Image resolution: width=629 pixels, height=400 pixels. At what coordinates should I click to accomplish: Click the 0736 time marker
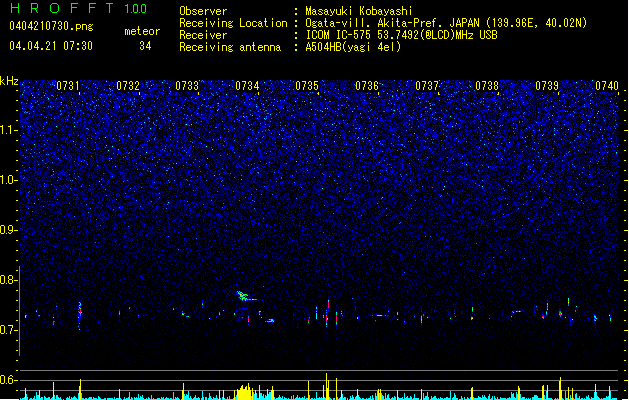tap(367, 86)
